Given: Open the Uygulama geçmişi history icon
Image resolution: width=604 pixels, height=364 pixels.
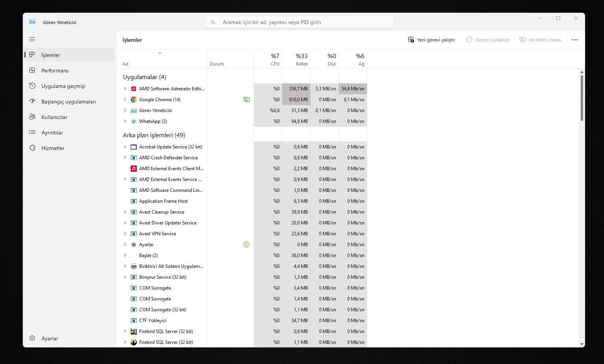Looking at the screenshot, I should pos(32,86).
